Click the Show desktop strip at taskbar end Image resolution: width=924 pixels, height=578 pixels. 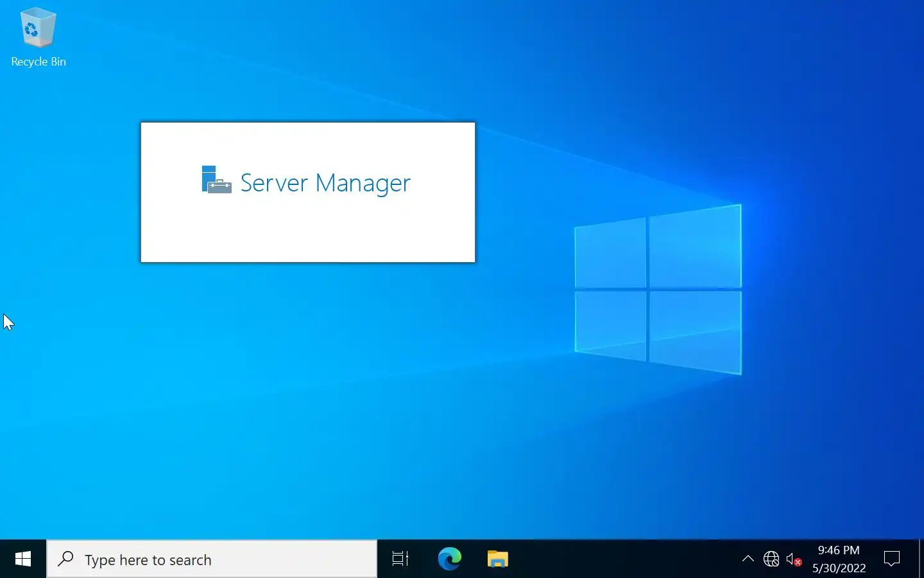pyautogui.click(x=921, y=559)
